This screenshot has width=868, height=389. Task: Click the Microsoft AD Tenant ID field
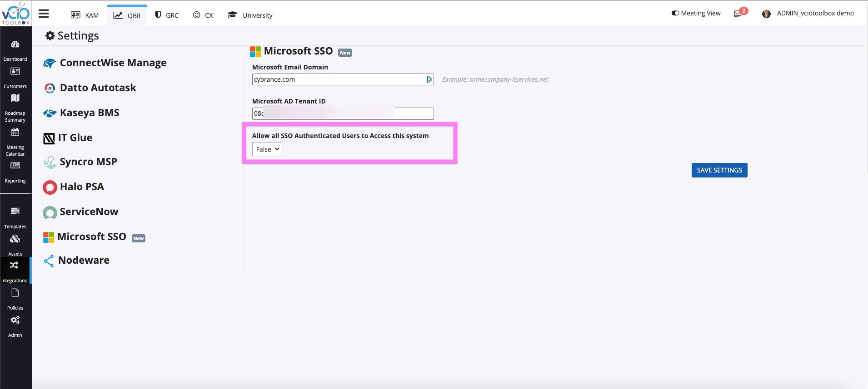coord(343,113)
